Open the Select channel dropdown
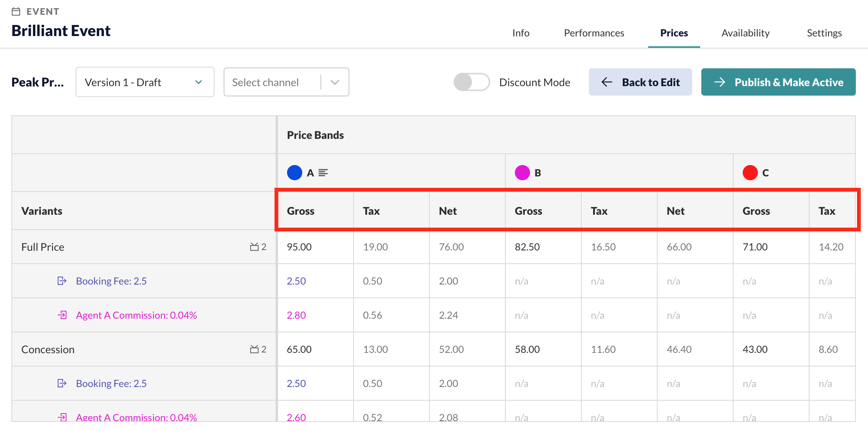Image resolution: width=868 pixels, height=431 pixels. pyautogui.click(x=286, y=82)
